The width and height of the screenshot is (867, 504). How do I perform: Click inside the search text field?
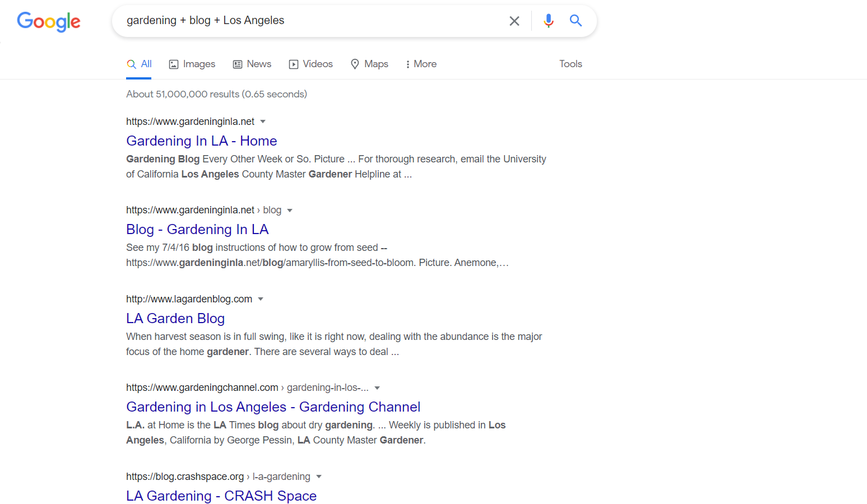coord(308,21)
